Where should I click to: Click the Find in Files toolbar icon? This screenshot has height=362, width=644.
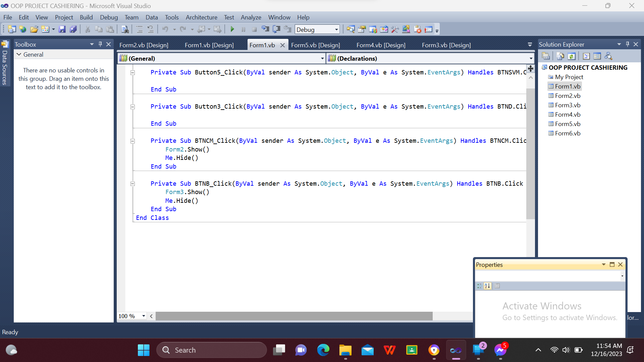pyautogui.click(x=125, y=29)
